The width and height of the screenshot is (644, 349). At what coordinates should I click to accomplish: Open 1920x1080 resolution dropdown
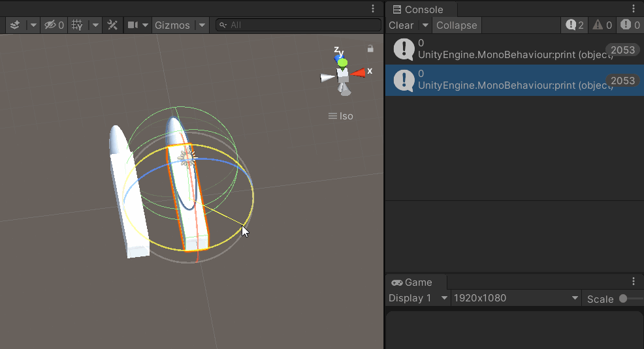point(516,298)
